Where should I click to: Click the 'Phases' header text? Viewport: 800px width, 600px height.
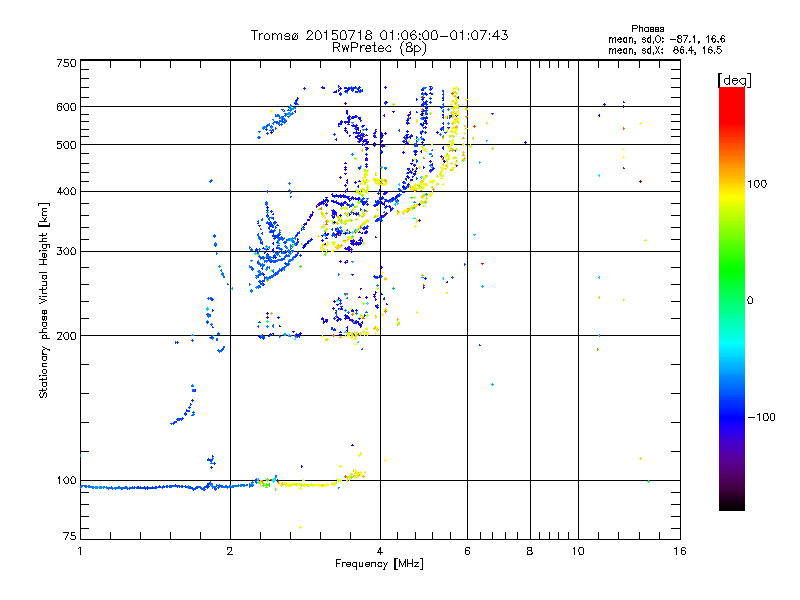(647, 29)
